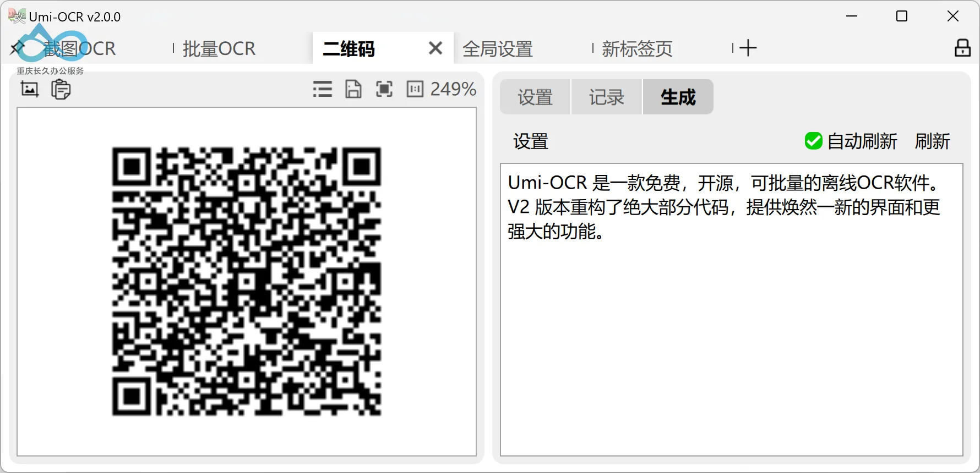Viewport: 980px width, 473px height.
Task: Open the list menu icon
Action: tap(323, 89)
